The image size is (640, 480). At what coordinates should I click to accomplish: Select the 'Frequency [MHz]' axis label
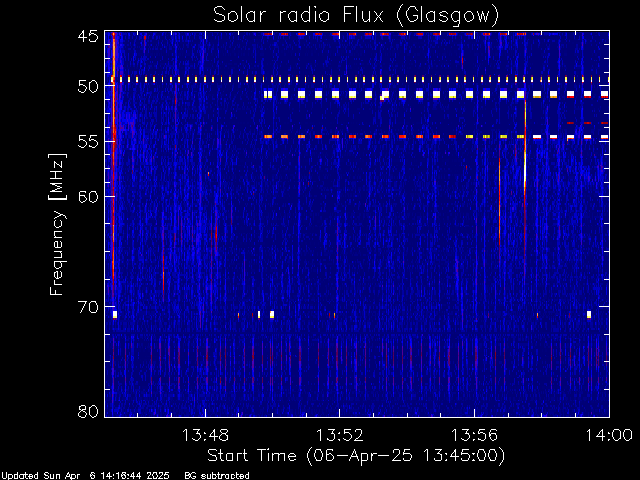pos(57,224)
